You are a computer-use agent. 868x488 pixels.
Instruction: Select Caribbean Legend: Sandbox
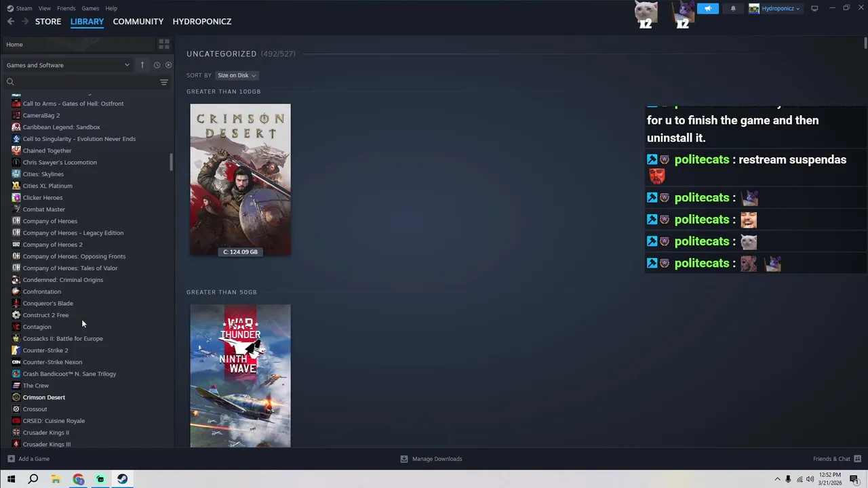[x=61, y=127]
